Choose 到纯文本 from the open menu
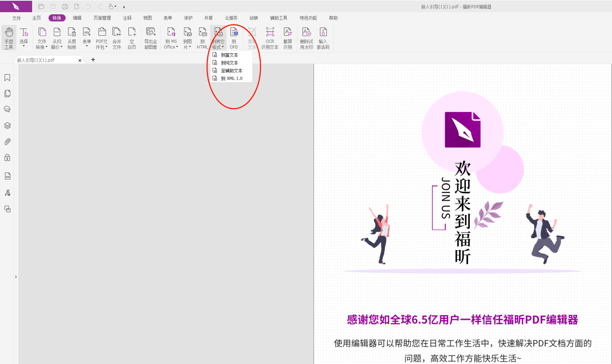The image size is (612, 364). 230,62
